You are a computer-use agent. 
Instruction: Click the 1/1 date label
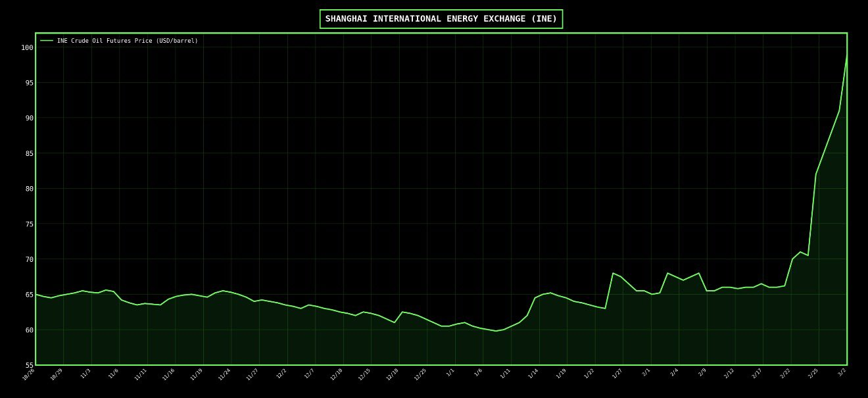[450, 372]
